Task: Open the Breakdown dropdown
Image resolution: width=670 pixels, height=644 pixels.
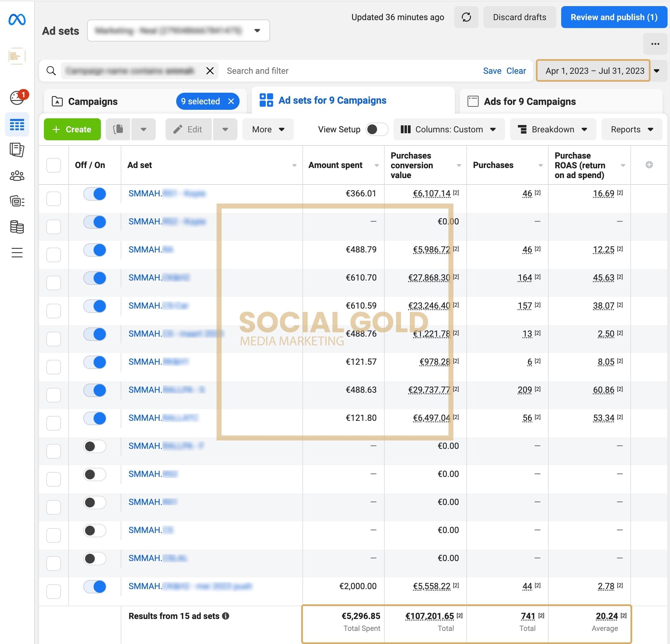Action: [x=553, y=129]
